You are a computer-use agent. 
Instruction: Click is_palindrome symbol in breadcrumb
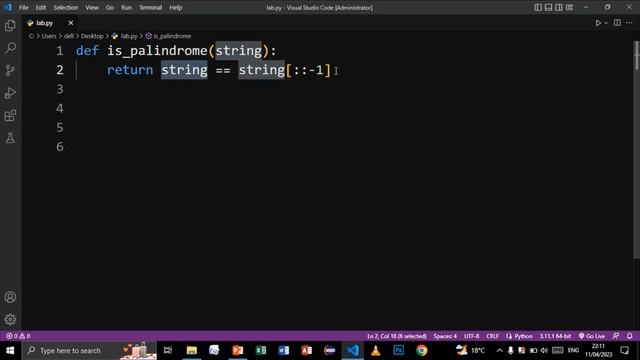coord(172,36)
